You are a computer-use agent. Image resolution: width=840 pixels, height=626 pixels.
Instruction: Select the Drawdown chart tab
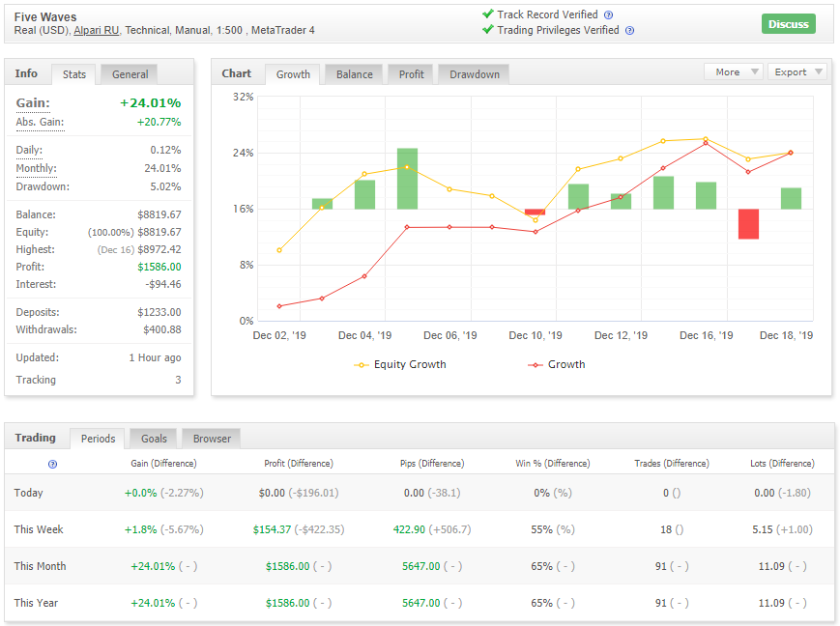pos(474,74)
